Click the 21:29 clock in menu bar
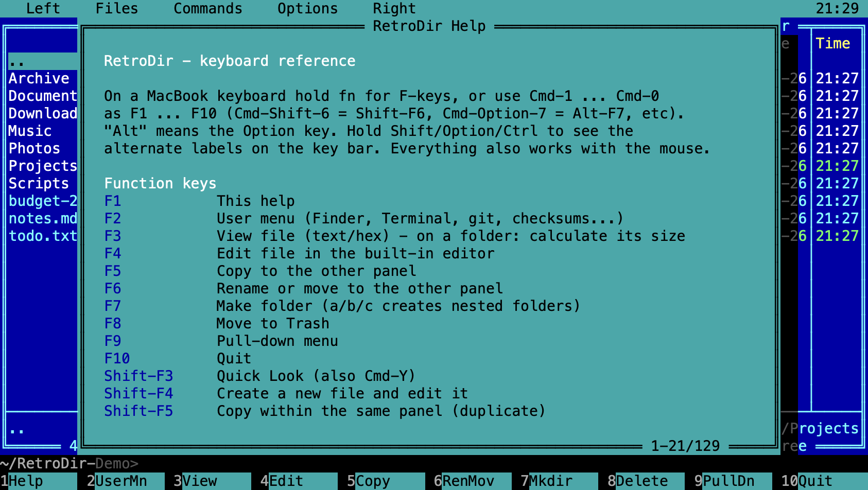Screen dimensions: 868x490 pyautogui.click(x=837, y=9)
